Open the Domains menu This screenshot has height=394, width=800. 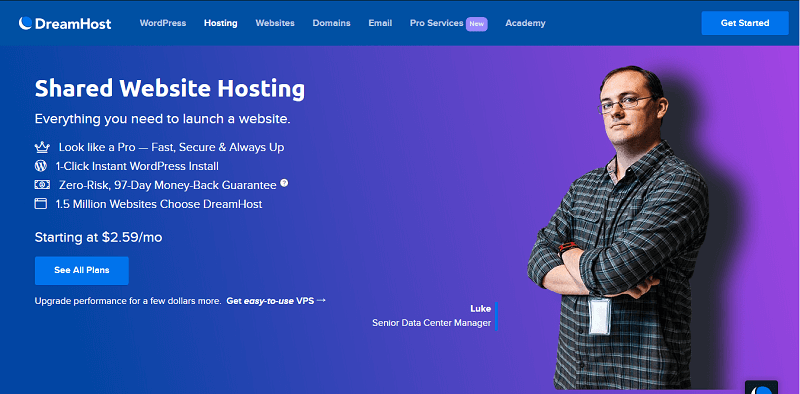pos(332,23)
